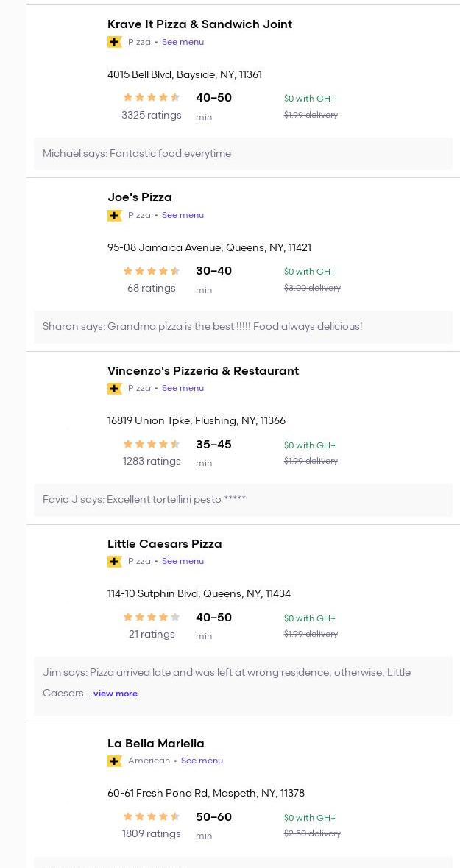Click the GH+ badge for Vincenzo's Pizzeria
The height and width of the screenshot is (868, 460).
click(114, 388)
